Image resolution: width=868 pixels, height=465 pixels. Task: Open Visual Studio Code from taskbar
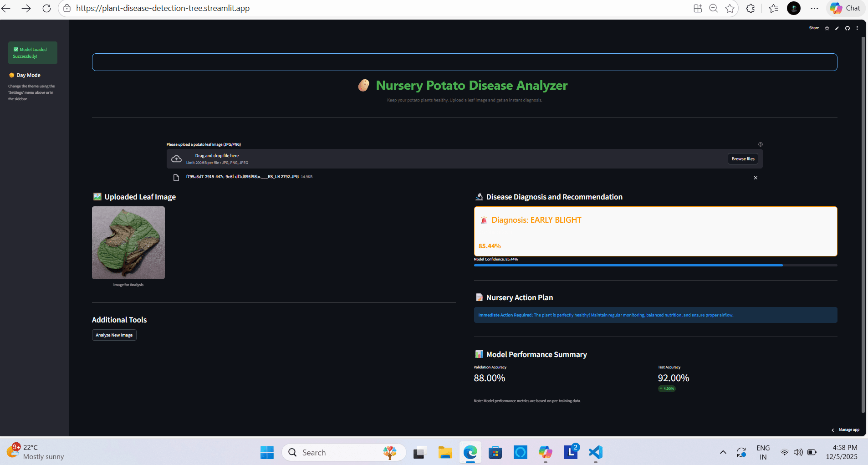click(x=596, y=452)
